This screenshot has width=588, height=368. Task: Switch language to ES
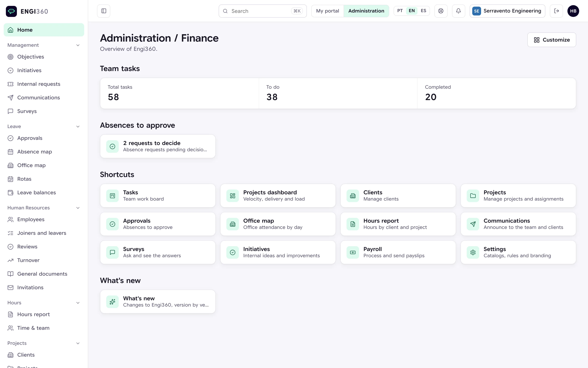coord(423,11)
